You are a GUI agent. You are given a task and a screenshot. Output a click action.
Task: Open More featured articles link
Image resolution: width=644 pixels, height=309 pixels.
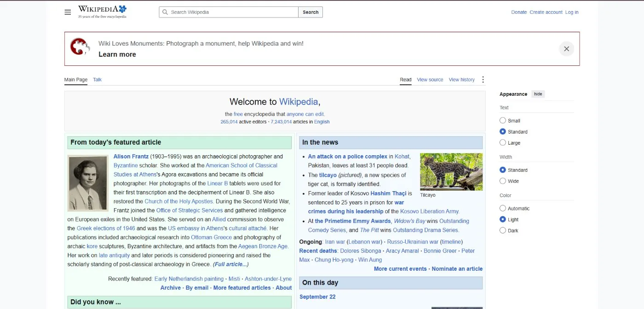[242, 288]
